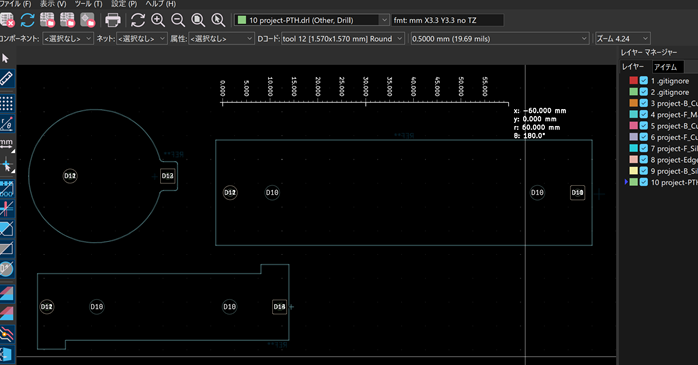Toggle negative objects ghost mode icon
Viewport: 698px width, 365px height.
point(6,249)
